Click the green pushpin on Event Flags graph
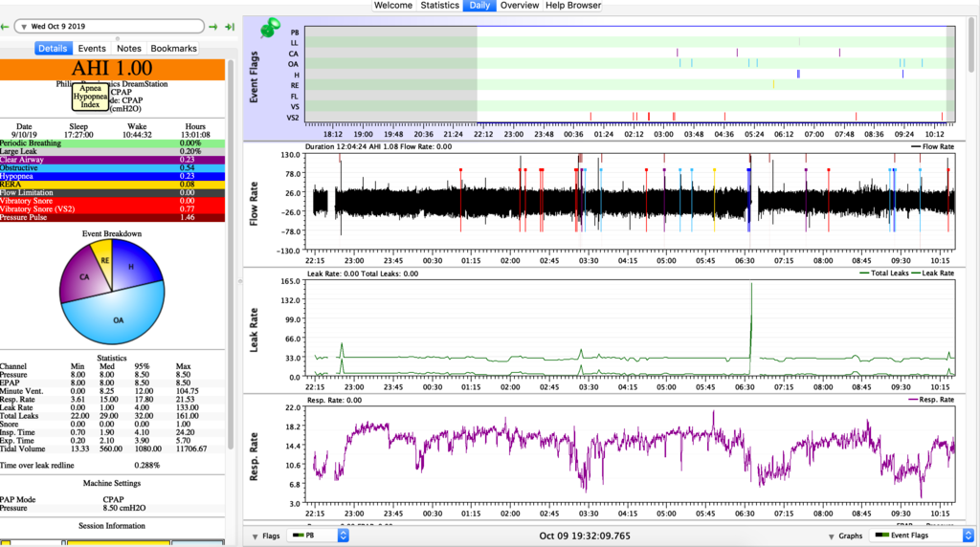This screenshot has width=980, height=547. pyautogui.click(x=270, y=28)
